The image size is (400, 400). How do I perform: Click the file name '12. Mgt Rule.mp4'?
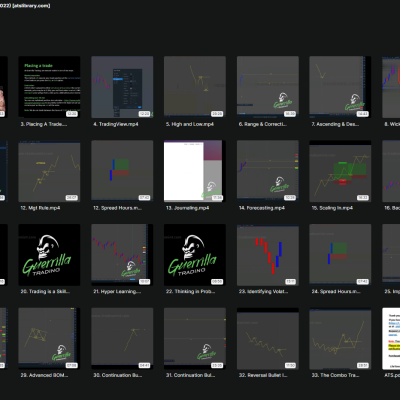click(x=40, y=208)
